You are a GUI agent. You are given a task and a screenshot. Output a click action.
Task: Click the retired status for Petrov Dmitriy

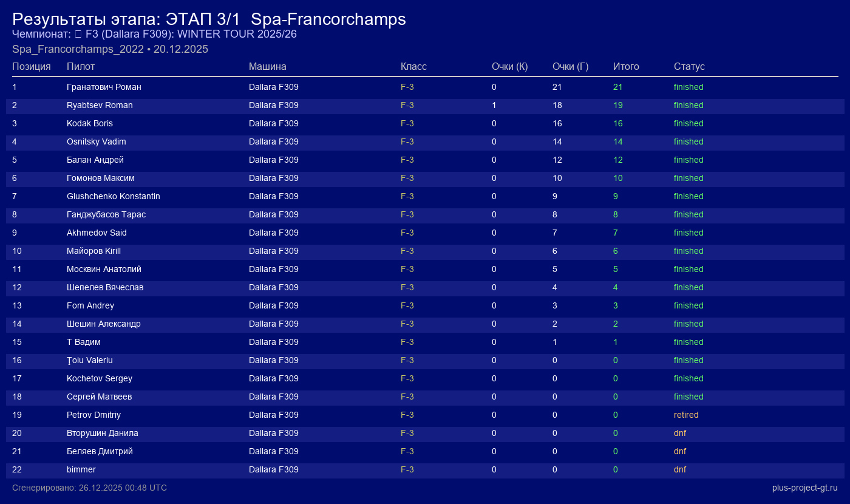coord(686,415)
